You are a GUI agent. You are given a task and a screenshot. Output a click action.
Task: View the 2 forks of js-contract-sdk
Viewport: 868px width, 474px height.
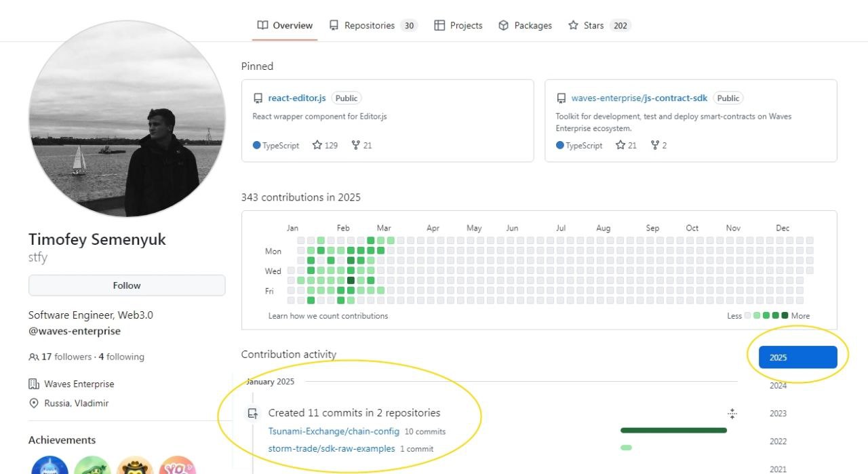point(658,145)
